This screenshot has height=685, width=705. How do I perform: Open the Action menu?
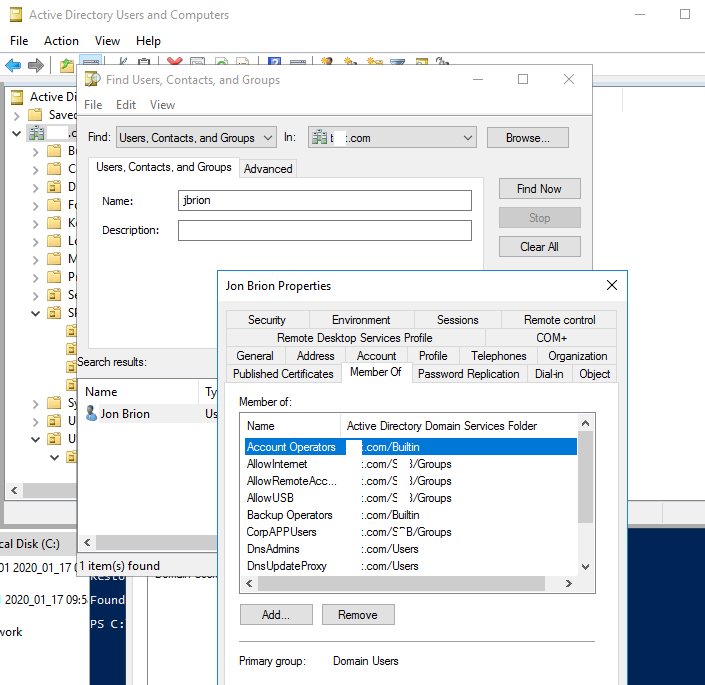[x=61, y=41]
